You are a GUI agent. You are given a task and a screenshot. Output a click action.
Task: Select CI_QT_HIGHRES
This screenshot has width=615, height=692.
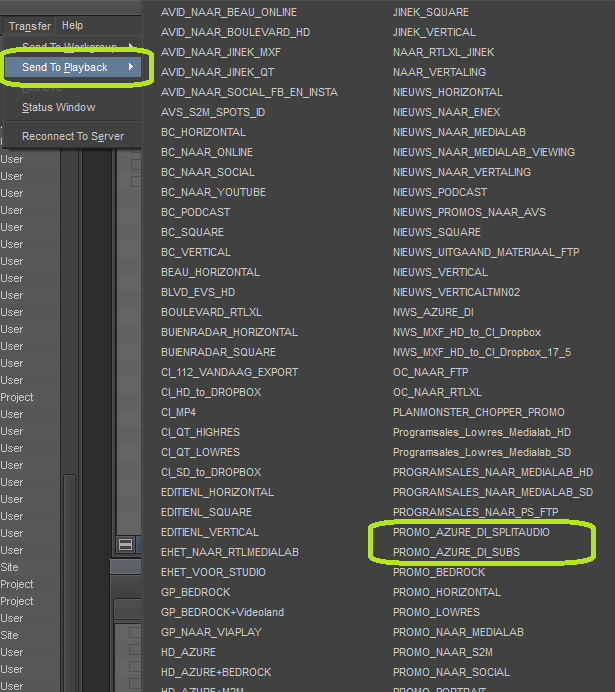[x=200, y=432]
